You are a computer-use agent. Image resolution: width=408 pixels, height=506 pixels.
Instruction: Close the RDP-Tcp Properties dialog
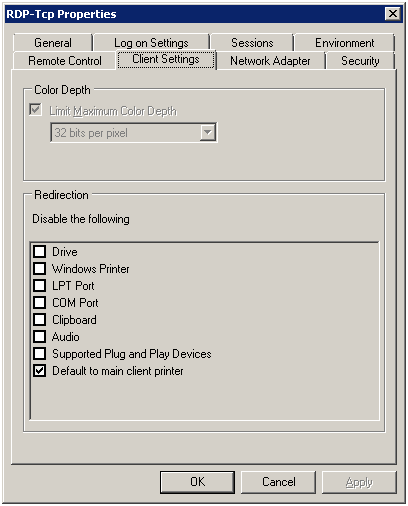click(393, 14)
